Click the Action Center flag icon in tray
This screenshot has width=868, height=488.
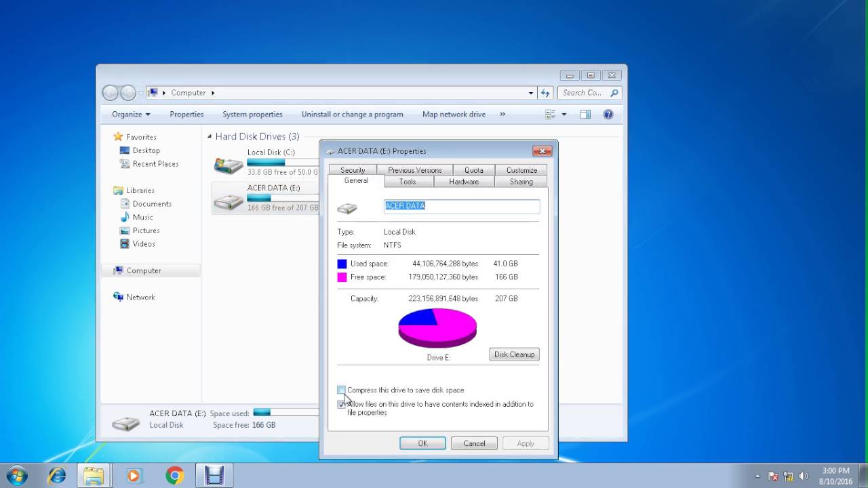coord(773,476)
